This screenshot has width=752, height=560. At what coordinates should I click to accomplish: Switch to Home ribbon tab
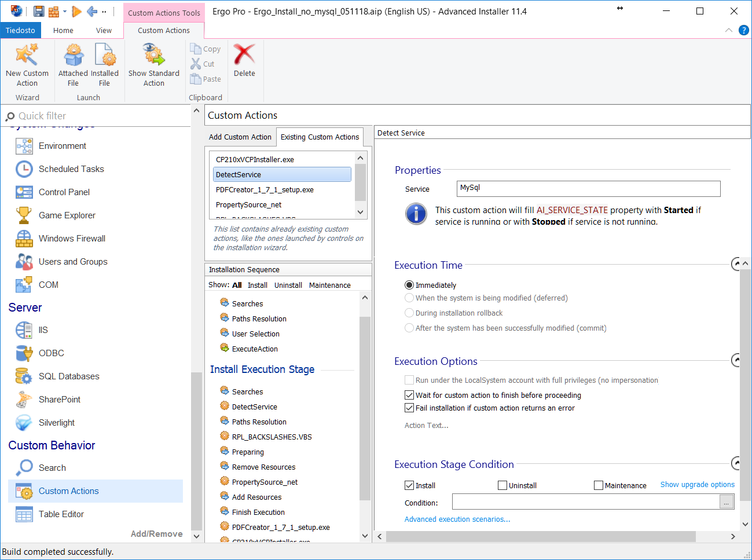63,30
